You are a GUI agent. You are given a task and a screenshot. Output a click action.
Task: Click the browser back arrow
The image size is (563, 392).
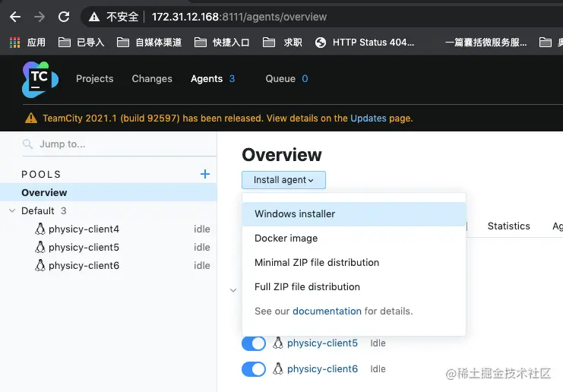15,17
